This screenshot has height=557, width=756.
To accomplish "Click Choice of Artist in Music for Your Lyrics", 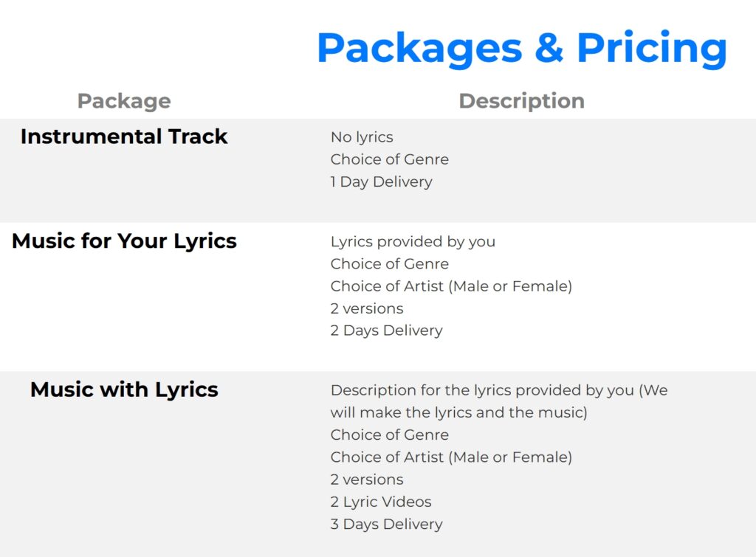I will 451,286.
